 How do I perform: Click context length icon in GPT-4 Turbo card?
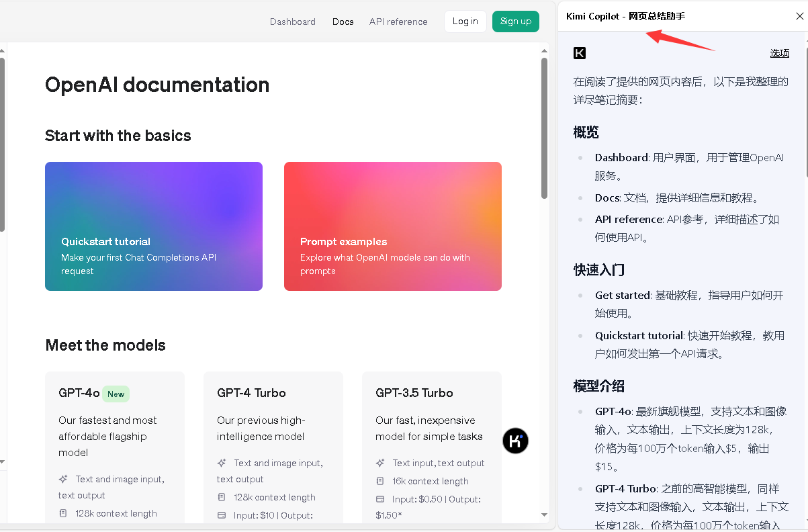[222, 497]
